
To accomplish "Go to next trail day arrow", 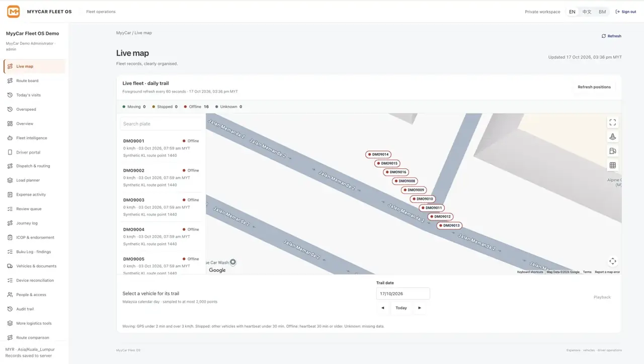I will pos(420,308).
